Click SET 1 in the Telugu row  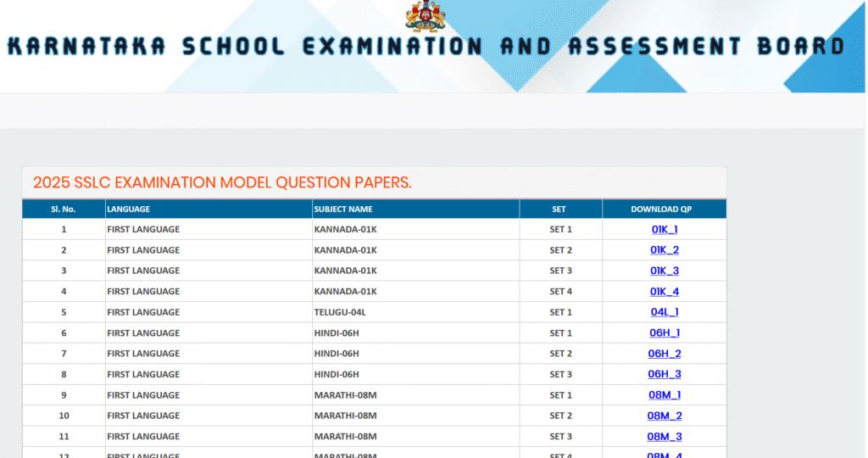pyautogui.click(x=561, y=312)
